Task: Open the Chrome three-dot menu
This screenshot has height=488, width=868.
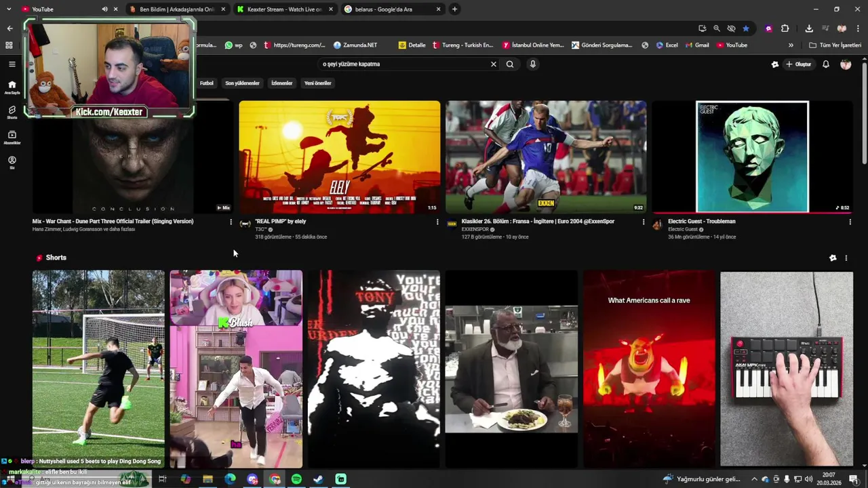Action: pyautogui.click(x=858, y=28)
